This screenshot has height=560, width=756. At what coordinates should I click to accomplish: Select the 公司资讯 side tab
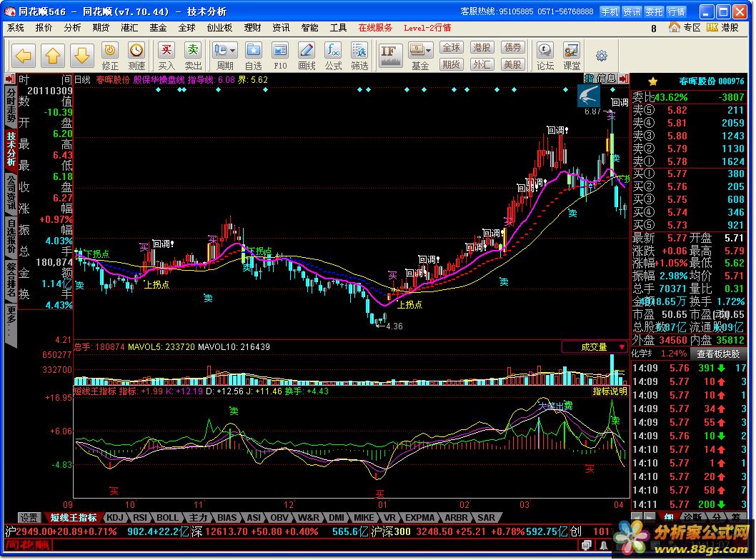click(x=11, y=192)
